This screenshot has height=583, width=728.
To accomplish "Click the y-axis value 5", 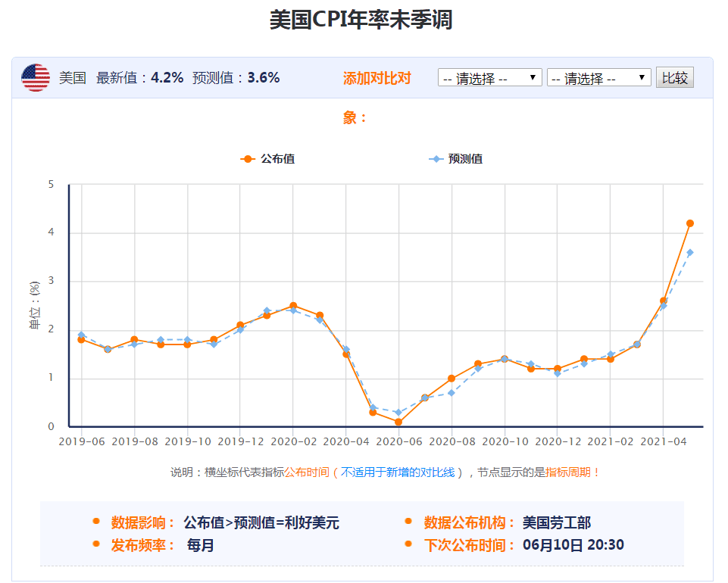I will click(x=51, y=184).
